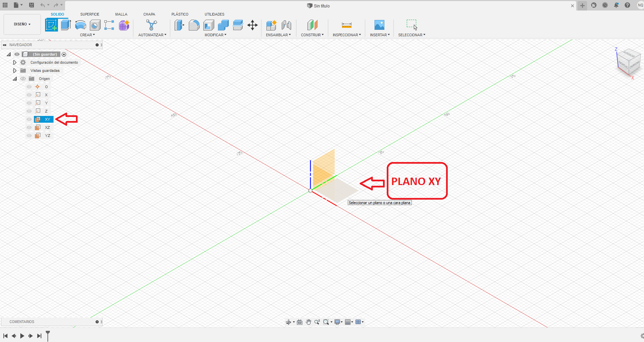The image size is (644, 342).
Task: Open the ENSAMBLAR dropdown menu
Action: (278, 35)
